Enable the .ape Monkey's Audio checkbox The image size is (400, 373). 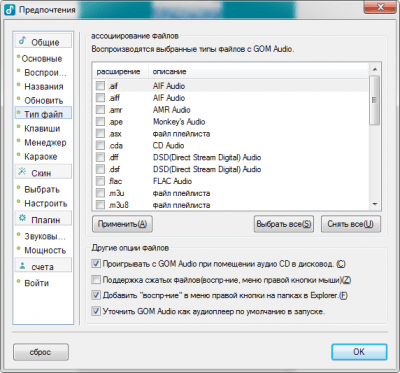click(100, 122)
